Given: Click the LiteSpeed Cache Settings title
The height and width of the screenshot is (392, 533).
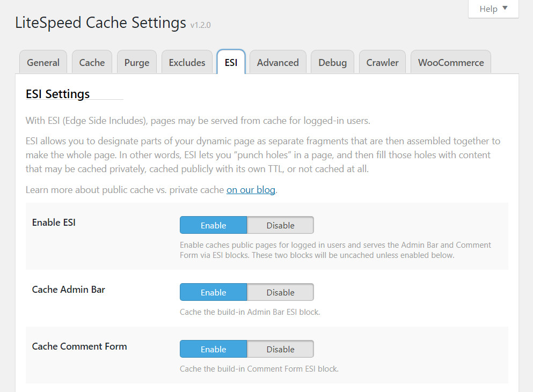Looking at the screenshot, I should (x=100, y=23).
